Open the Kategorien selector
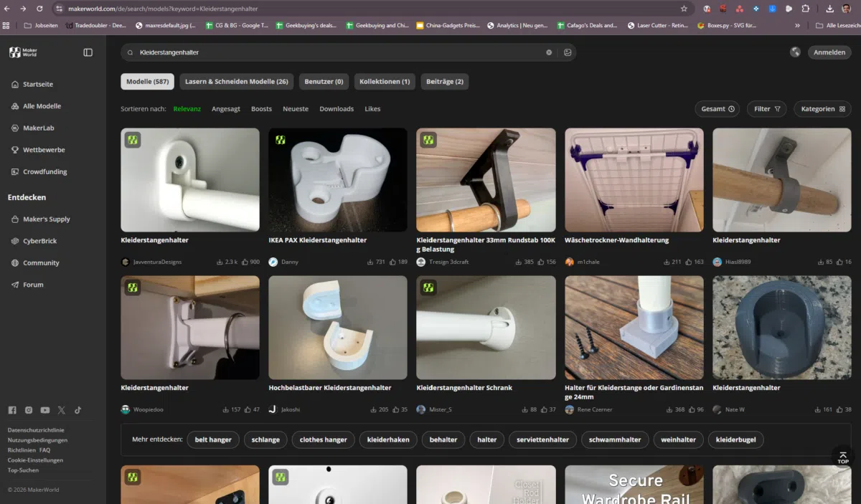The height and width of the screenshot is (504, 861). 822,109
